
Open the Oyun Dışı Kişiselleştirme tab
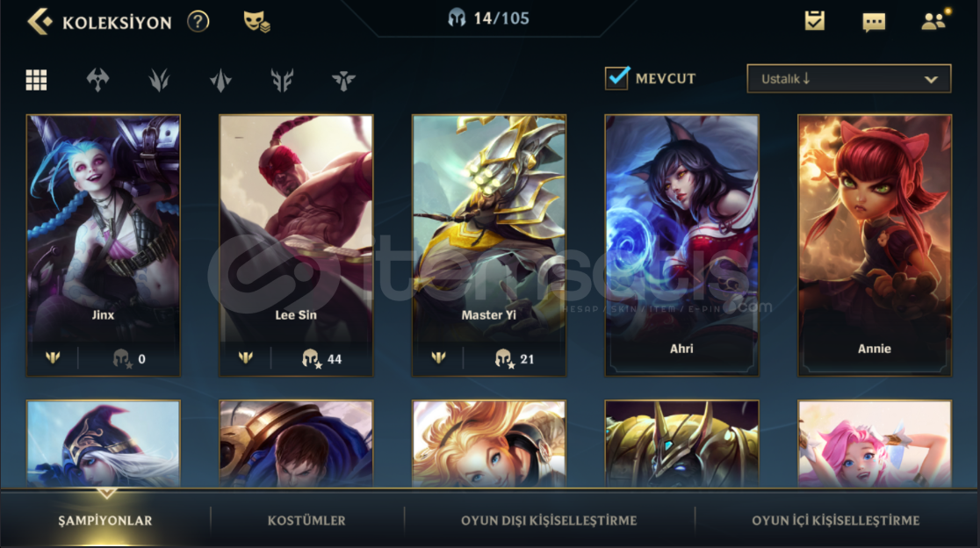549,521
